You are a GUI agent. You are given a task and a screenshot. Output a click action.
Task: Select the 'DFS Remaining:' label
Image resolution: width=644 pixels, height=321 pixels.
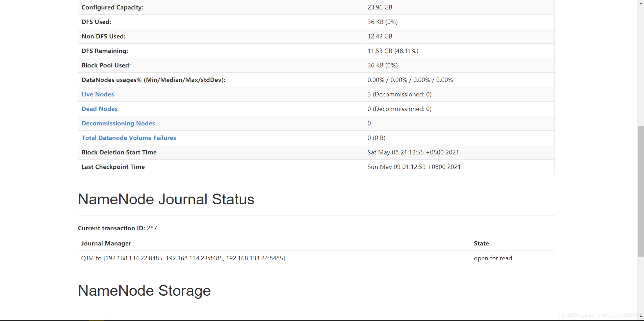(105, 51)
